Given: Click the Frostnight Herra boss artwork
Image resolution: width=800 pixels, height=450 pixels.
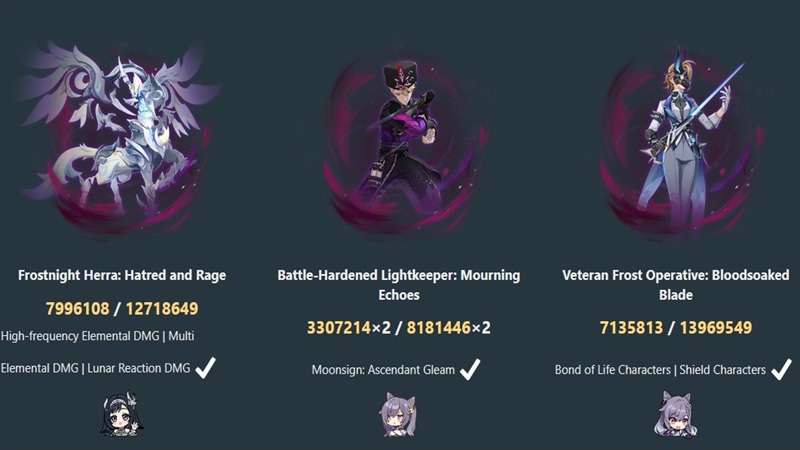Looking at the screenshot, I should 120,140.
